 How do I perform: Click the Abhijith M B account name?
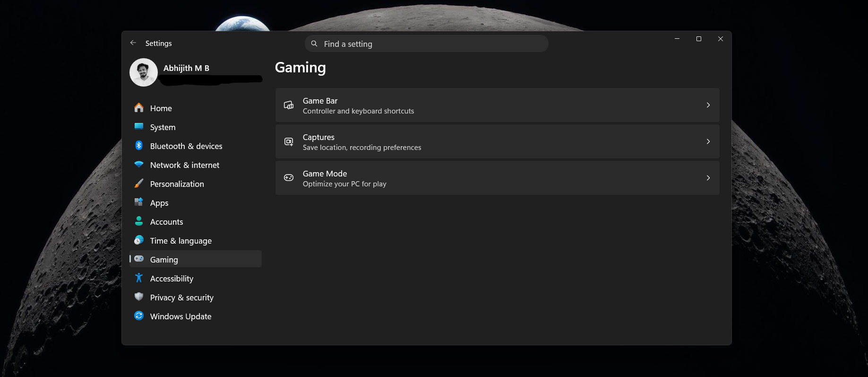[x=186, y=68]
